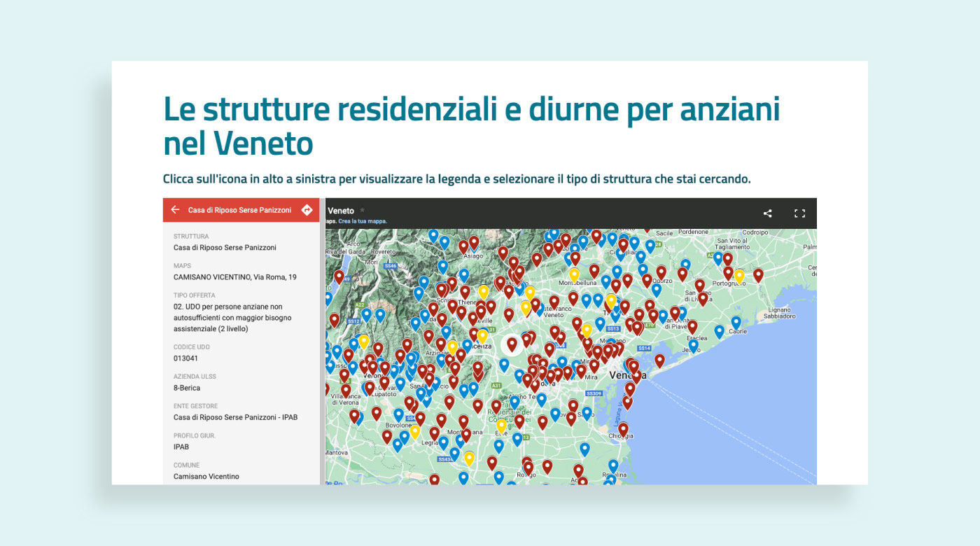
Task: Open the map in fullscreen view
Action: point(800,213)
